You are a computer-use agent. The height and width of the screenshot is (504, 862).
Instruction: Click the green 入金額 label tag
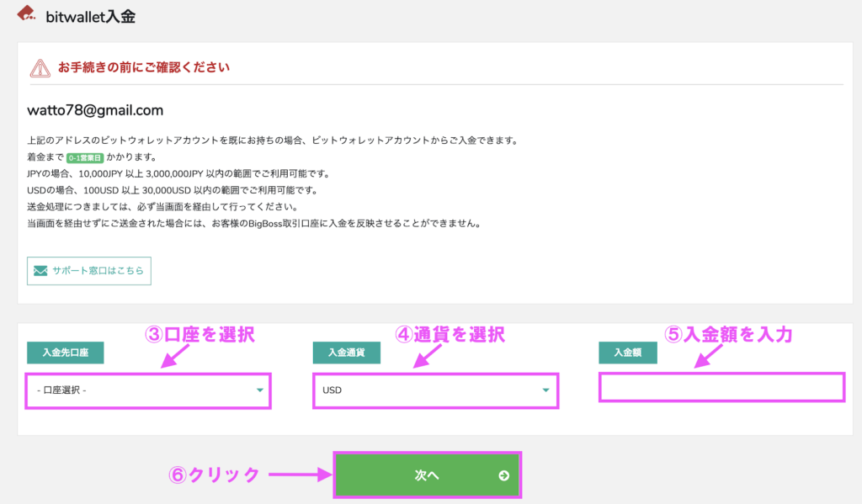click(628, 353)
